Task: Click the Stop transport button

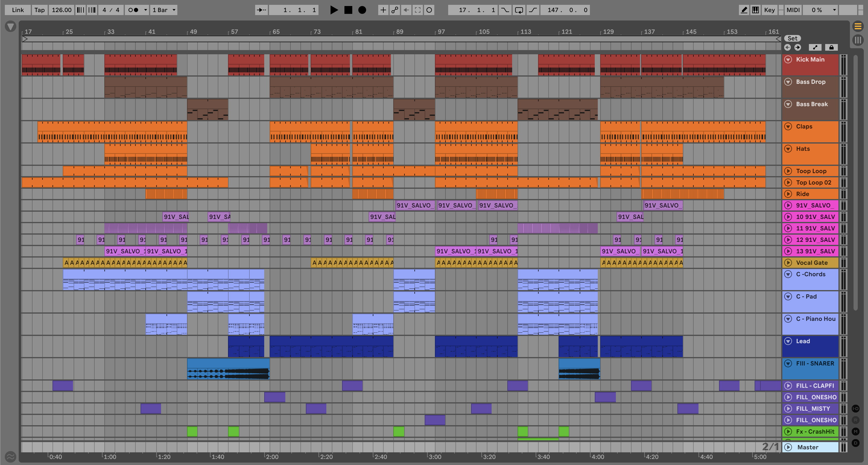Action: tap(348, 10)
